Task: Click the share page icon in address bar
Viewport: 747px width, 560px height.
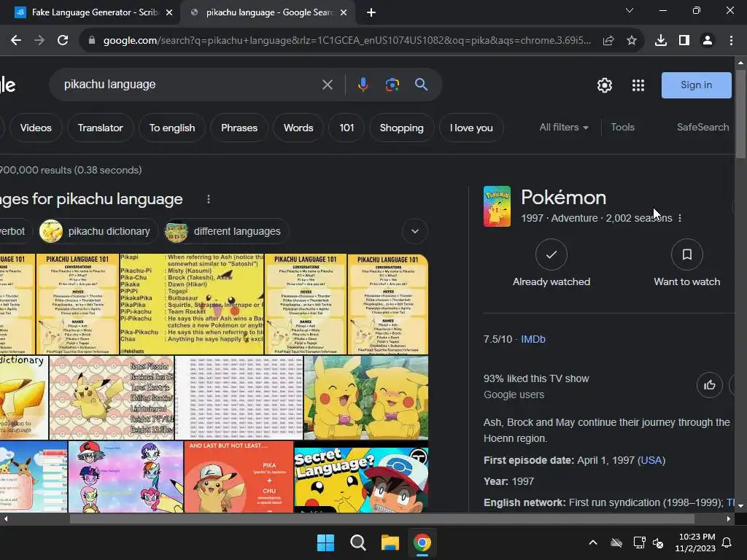Action: pyautogui.click(x=608, y=41)
